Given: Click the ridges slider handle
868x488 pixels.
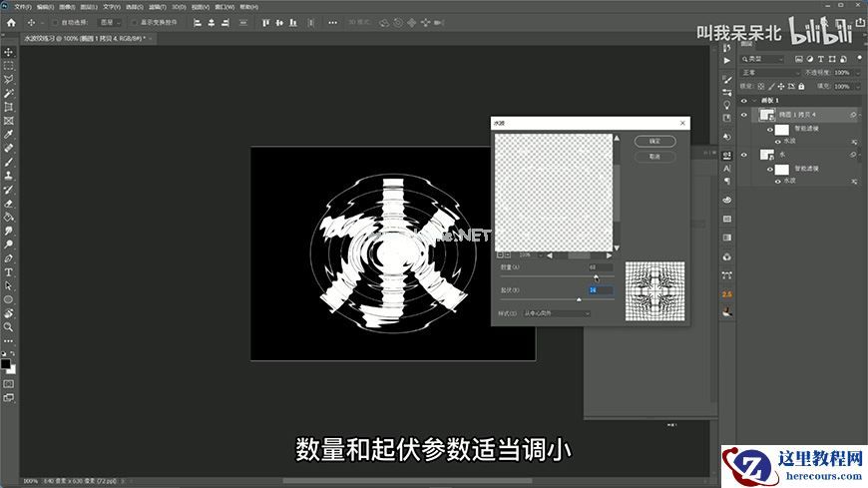Looking at the screenshot, I should (x=579, y=299).
